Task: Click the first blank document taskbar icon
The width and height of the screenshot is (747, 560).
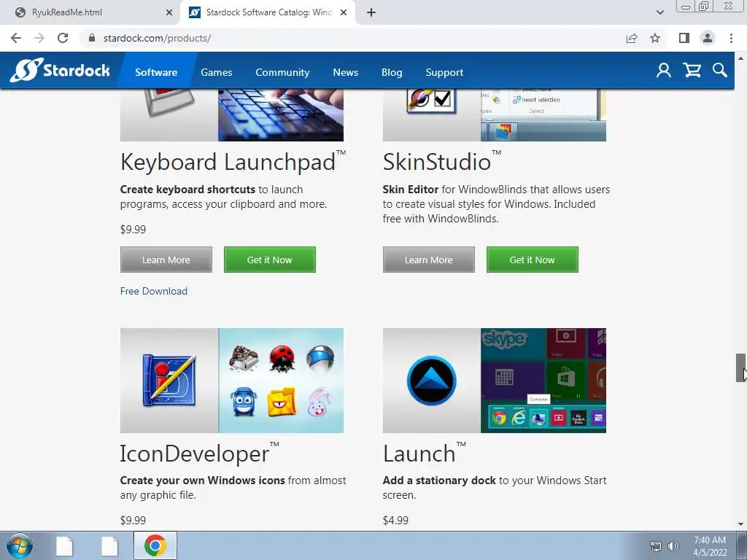Action: 64,545
